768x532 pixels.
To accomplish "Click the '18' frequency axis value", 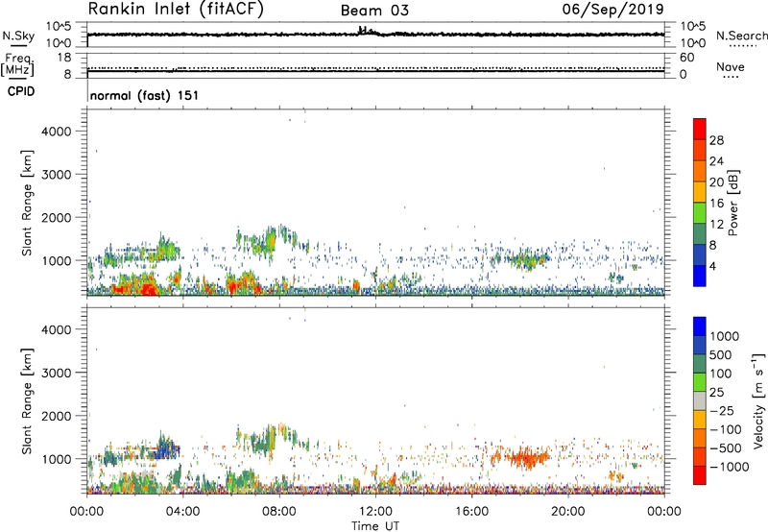I will (x=64, y=58).
